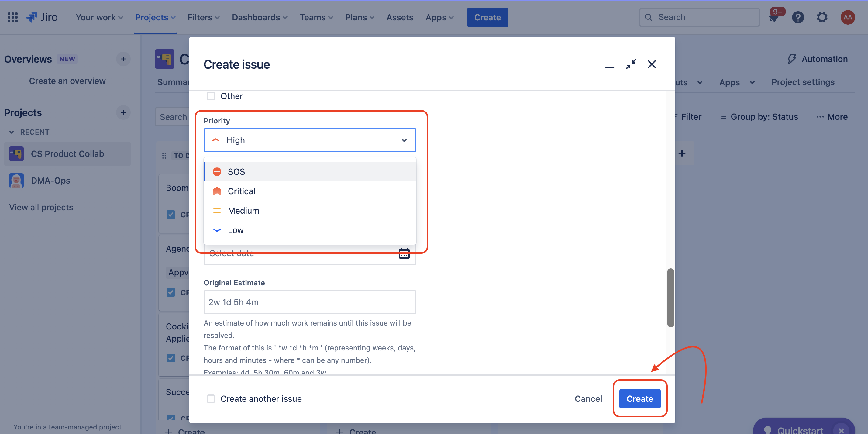The height and width of the screenshot is (434, 868).
Task: Click the plus icon beside Overviews
Action: click(x=123, y=59)
